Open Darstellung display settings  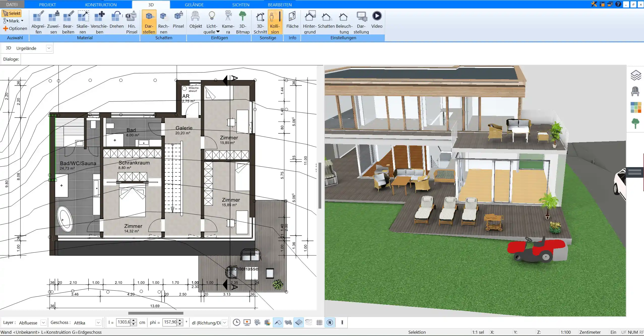361,22
